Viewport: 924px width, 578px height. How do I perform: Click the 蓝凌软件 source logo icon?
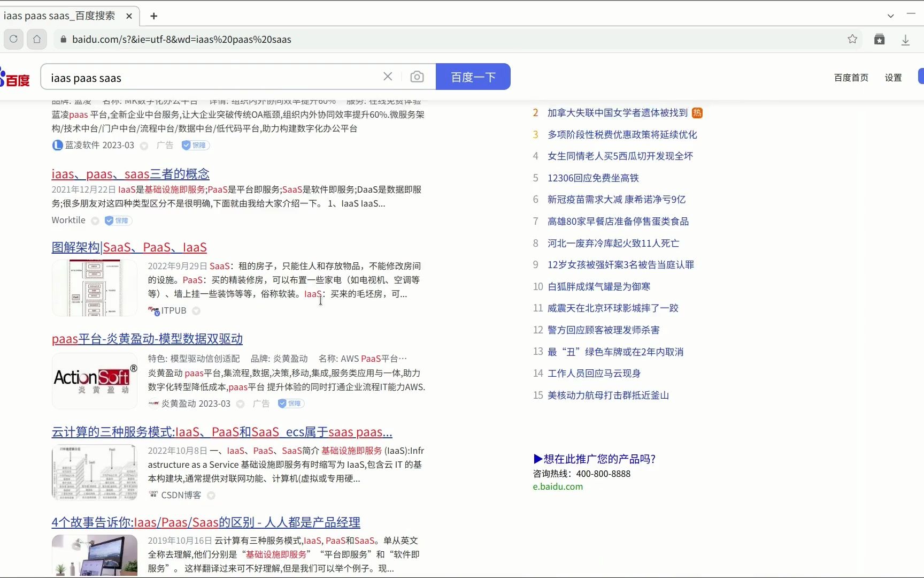coord(57,145)
